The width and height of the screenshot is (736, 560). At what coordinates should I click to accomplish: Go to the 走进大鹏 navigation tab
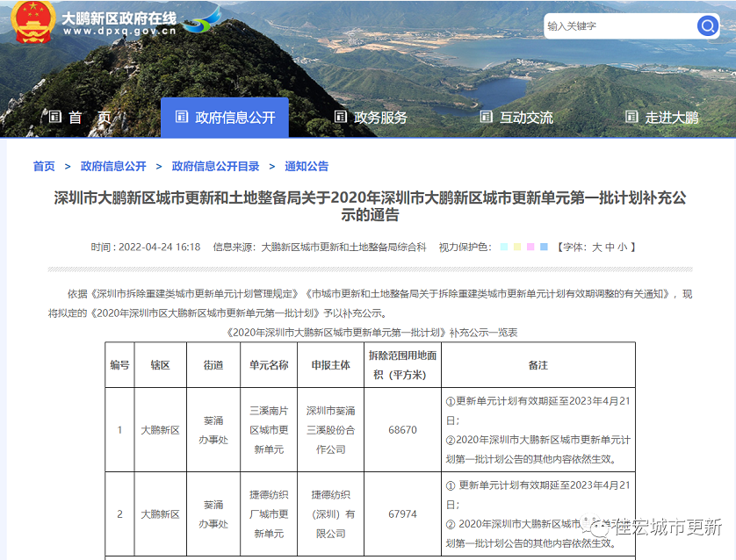671,118
